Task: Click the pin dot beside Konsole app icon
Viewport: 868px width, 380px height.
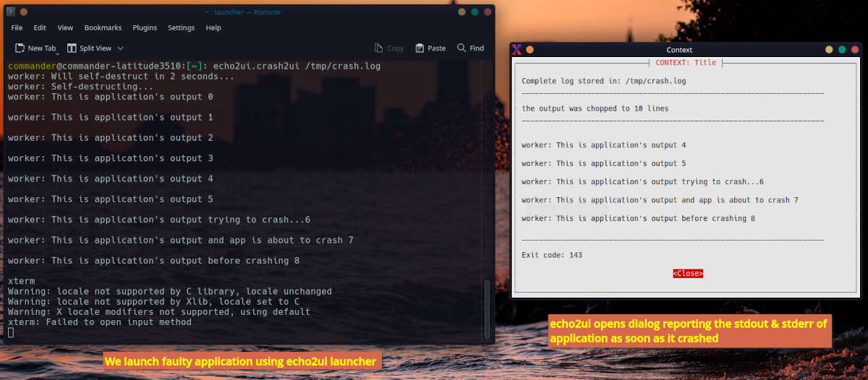Action: tap(22, 12)
